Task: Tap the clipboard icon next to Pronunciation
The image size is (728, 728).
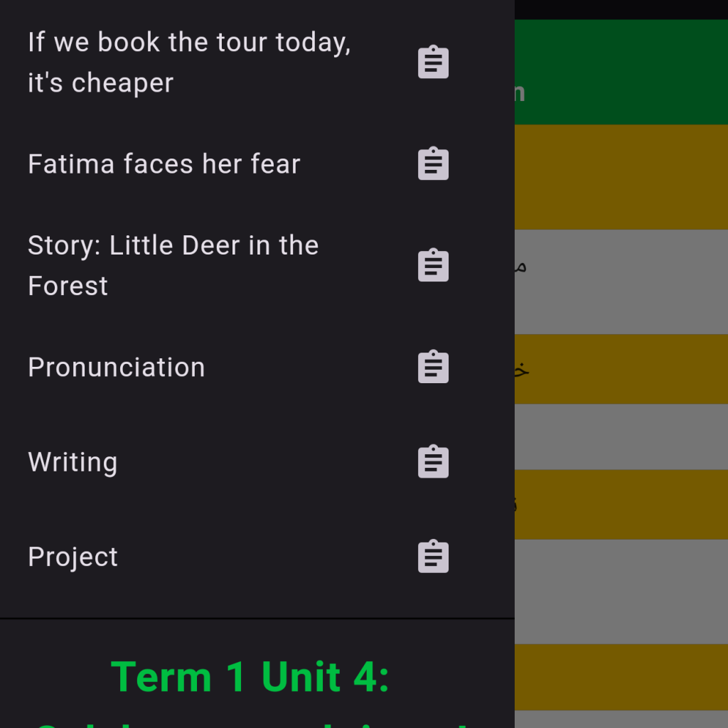Action: (433, 367)
